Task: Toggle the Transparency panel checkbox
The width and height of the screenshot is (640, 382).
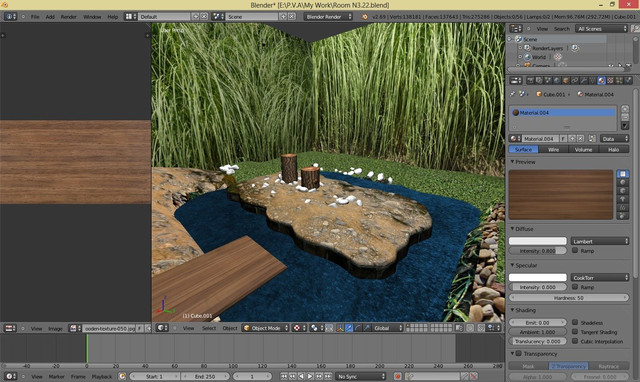Action: 519,353
